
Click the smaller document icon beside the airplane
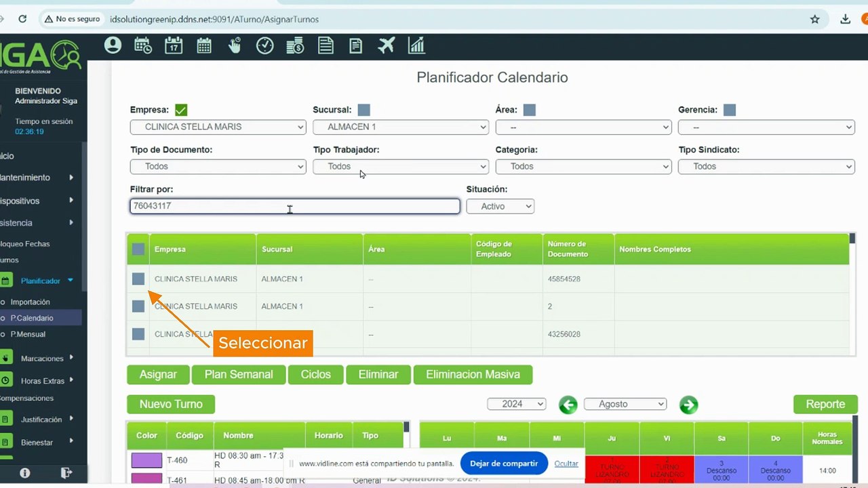[355, 45]
